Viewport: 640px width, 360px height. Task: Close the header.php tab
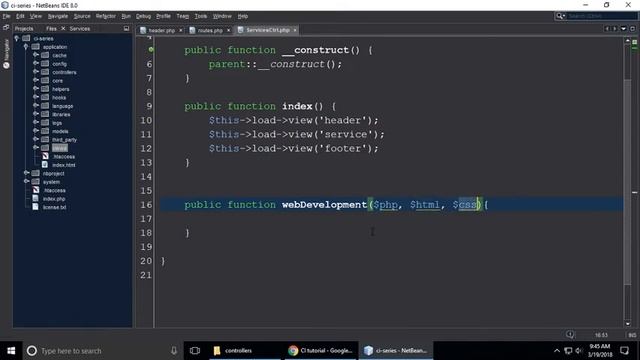click(x=181, y=30)
